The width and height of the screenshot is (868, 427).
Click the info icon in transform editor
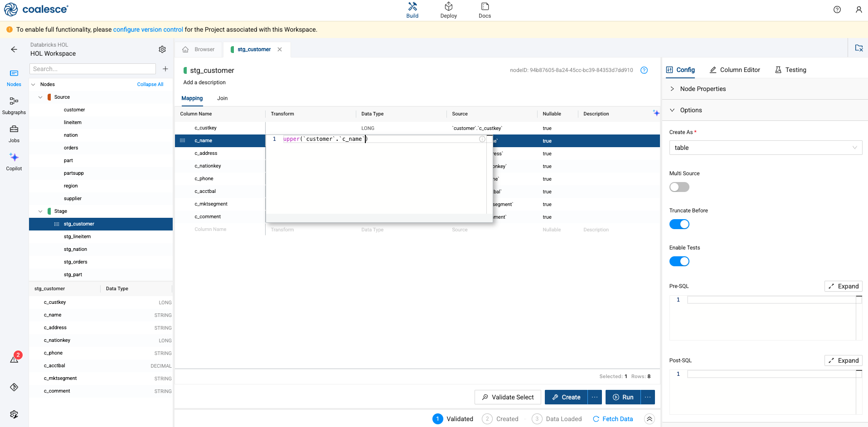point(482,139)
